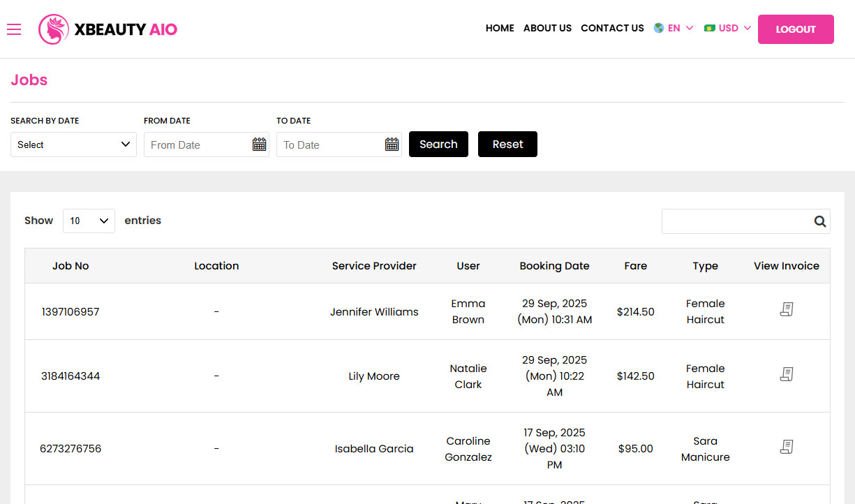Viewport: 855px width, 504px height.
Task: Open the hamburger navigation menu
Action: click(14, 29)
